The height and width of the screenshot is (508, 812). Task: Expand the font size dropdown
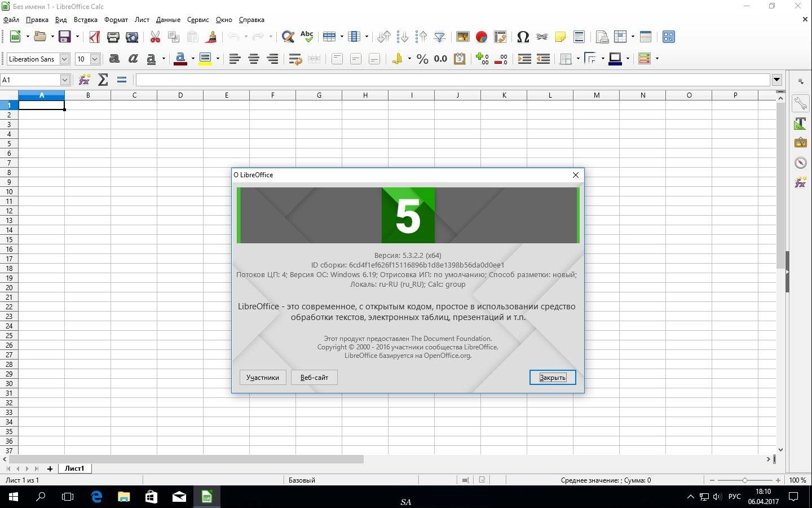(x=95, y=59)
